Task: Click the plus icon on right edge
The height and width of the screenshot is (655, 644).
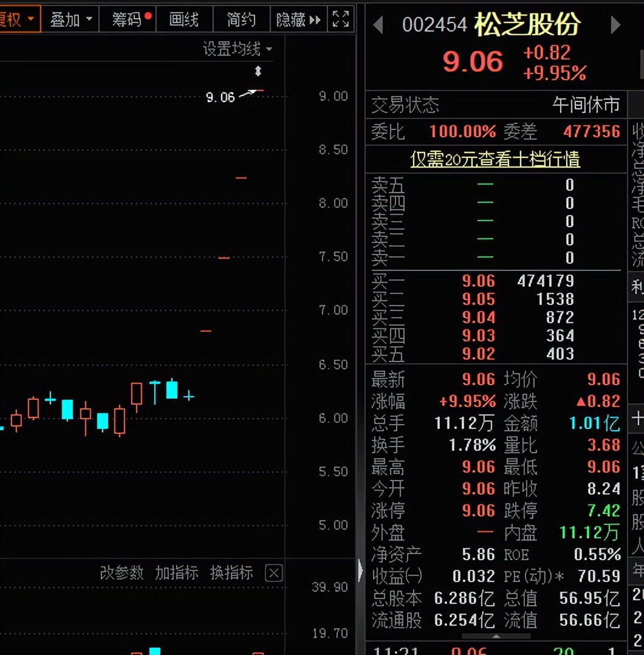Action: [x=637, y=418]
